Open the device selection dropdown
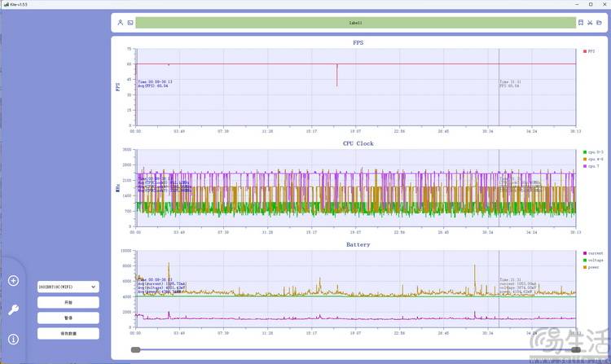611x364 pixels. pos(68,287)
